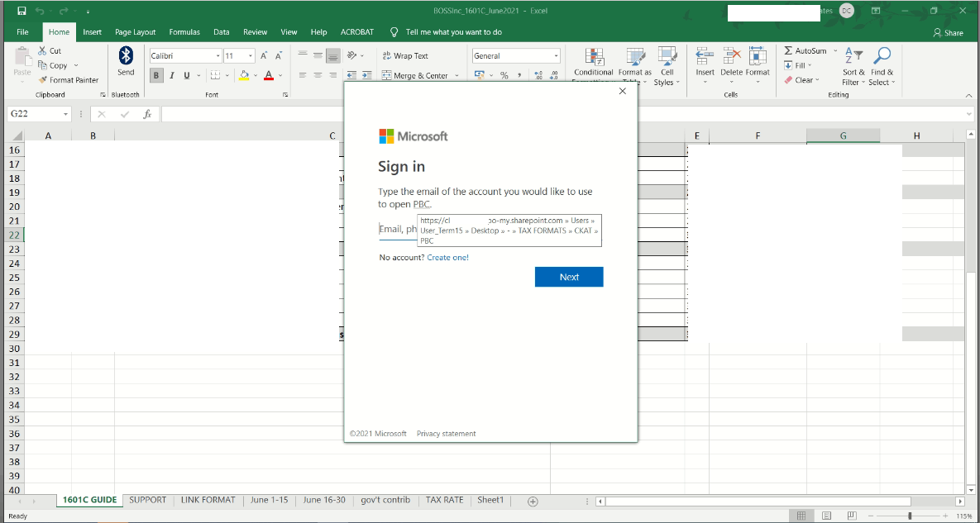Adjust the zoom slider handle in status bar
This screenshot has width=980, height=523.
[910, 516]
